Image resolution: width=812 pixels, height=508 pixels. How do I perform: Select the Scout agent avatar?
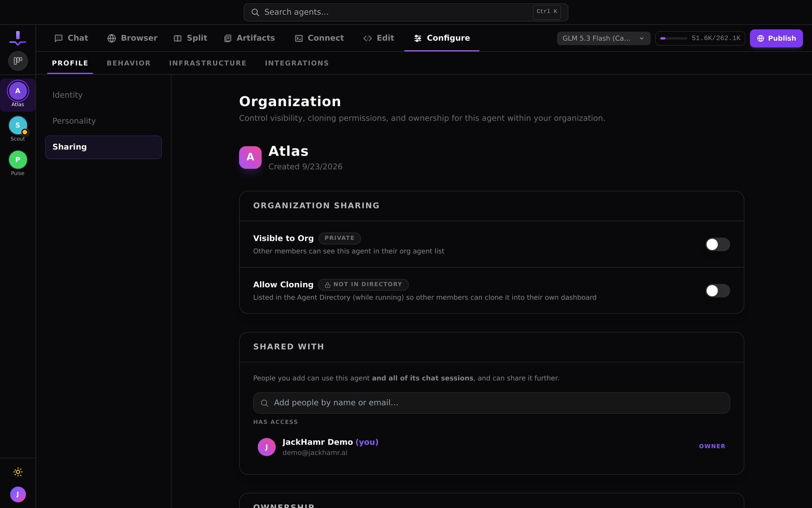pos(18,125)
